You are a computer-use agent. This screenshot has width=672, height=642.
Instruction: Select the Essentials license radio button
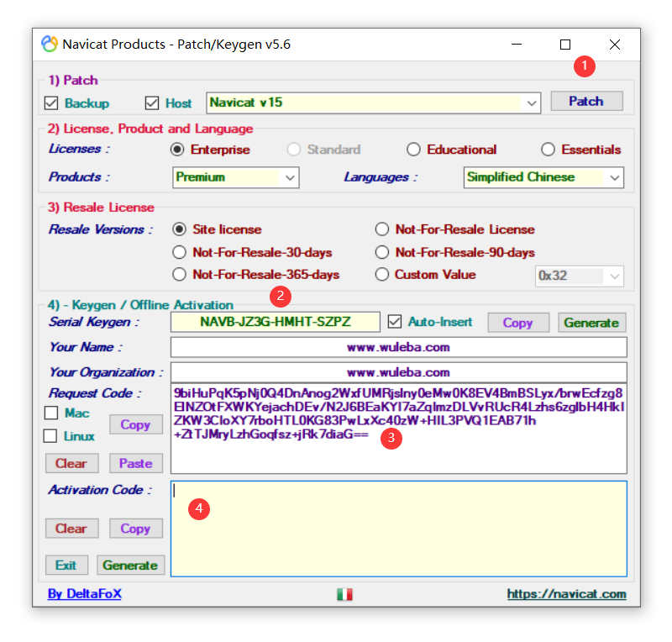[x=548, y=150]
